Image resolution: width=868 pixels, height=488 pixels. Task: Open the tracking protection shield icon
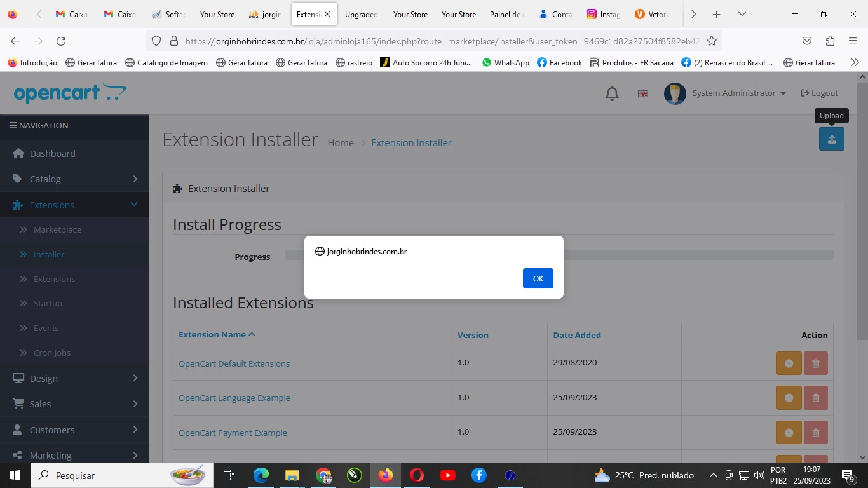click(156, 41)
